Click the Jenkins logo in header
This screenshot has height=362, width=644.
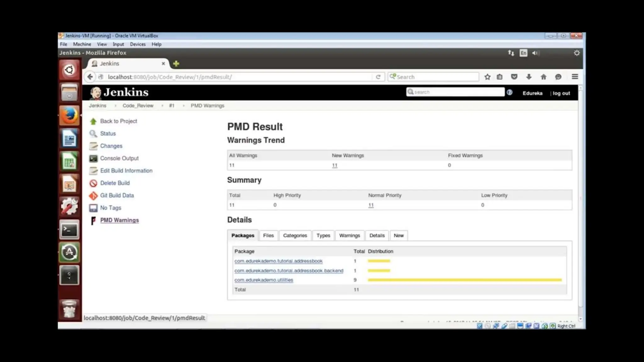[119, 92]
